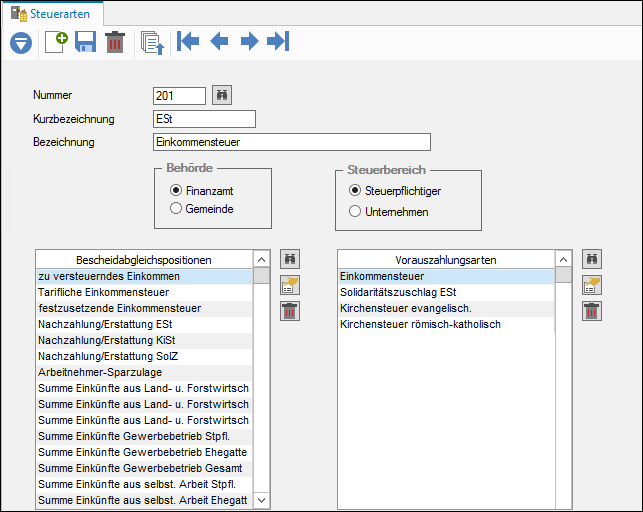The image size is (643, 512).
Task: Switch to the Steuerarten tab
Action: click(52, 14)
